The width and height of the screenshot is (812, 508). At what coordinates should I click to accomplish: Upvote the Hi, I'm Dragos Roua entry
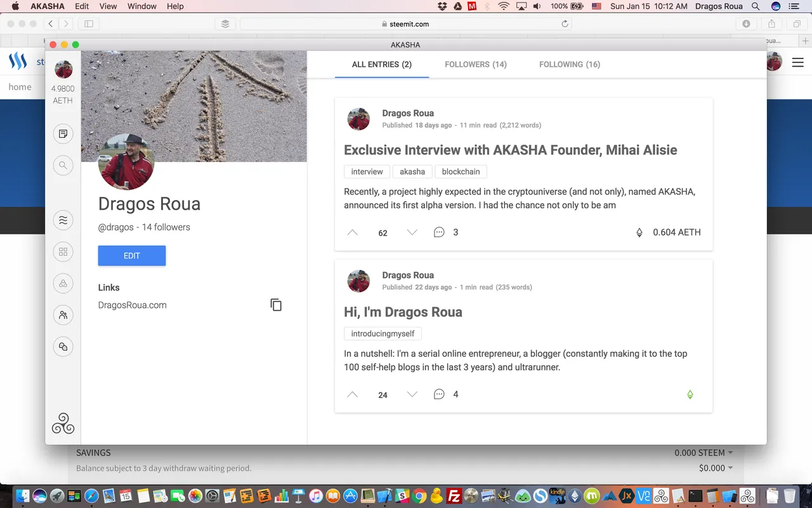(353, 394)
